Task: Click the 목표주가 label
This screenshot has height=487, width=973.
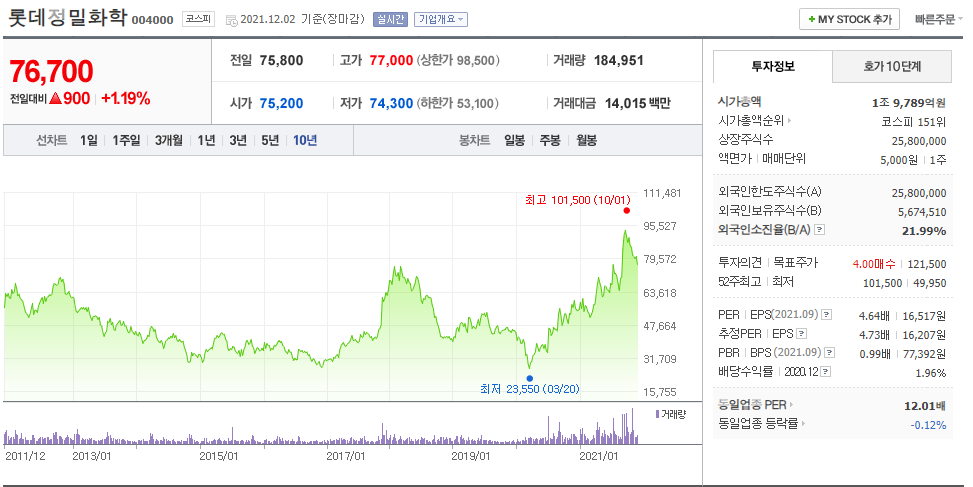Action: click(796, 263)
